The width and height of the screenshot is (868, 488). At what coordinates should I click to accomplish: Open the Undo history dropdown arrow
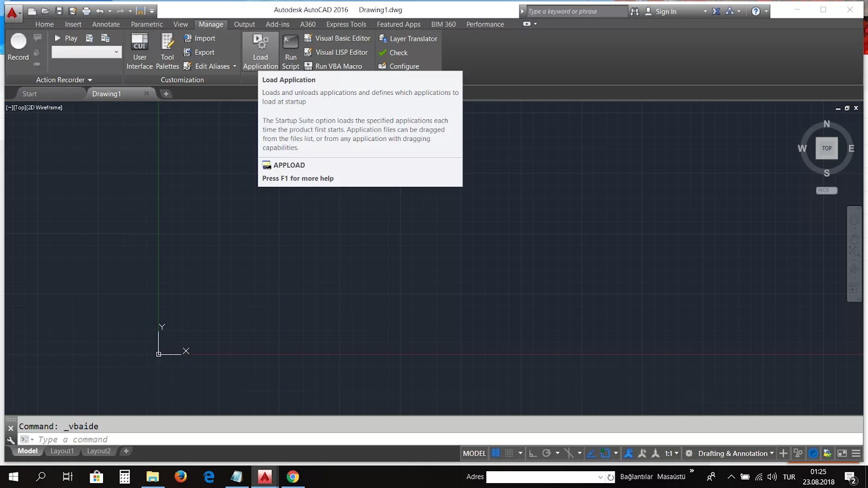[110, 11]
